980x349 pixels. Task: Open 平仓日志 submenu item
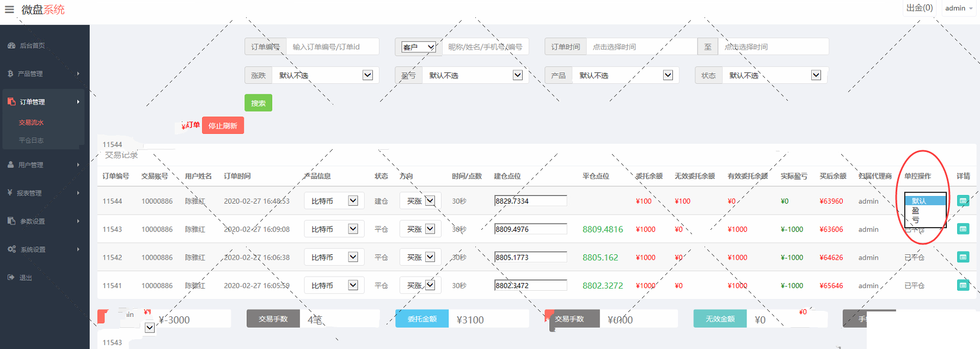click(31, 140)
